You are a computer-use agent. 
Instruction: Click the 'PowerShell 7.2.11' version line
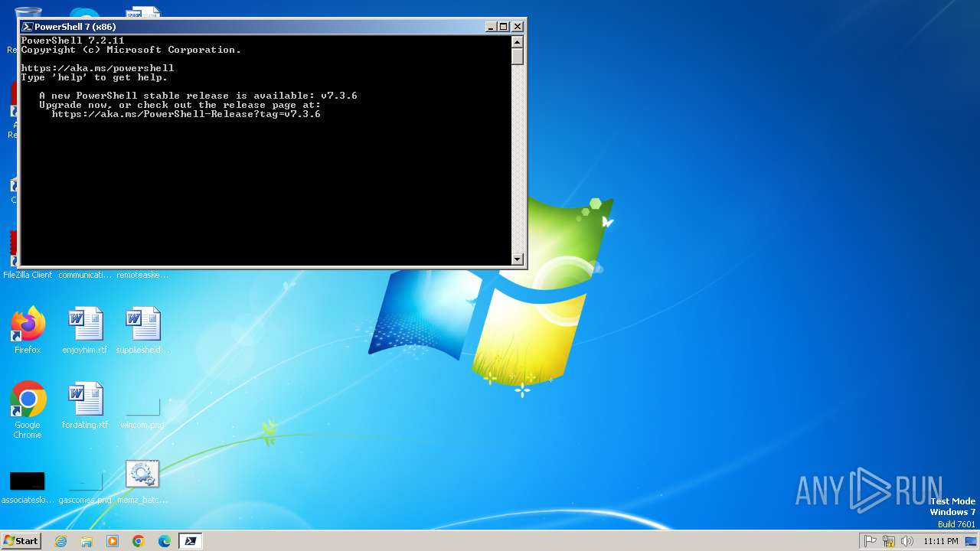click(73, 41)
